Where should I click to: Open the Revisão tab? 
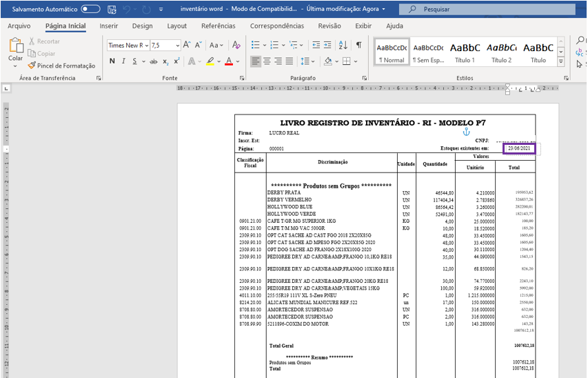pyautogui.click(x=330, y=26)
